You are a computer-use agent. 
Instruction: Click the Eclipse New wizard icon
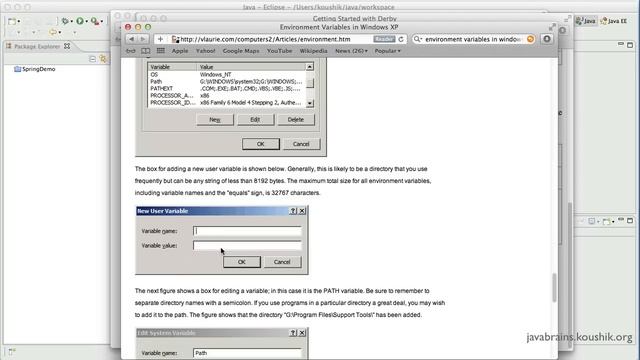[12, 21]
